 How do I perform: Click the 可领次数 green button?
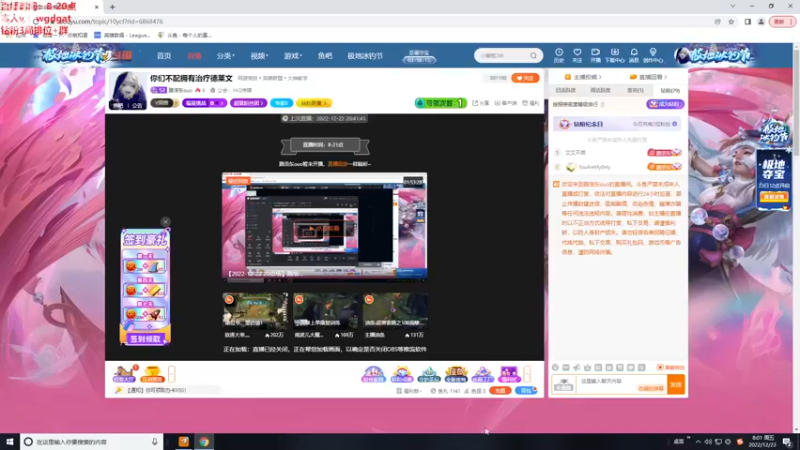(x=440, y=103)
